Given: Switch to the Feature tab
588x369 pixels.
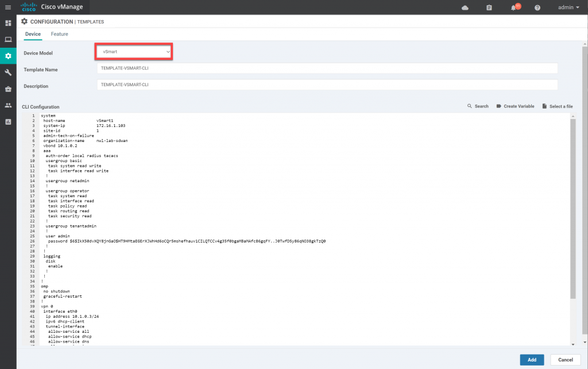Looking at the screenshot, I should (59, 34).
